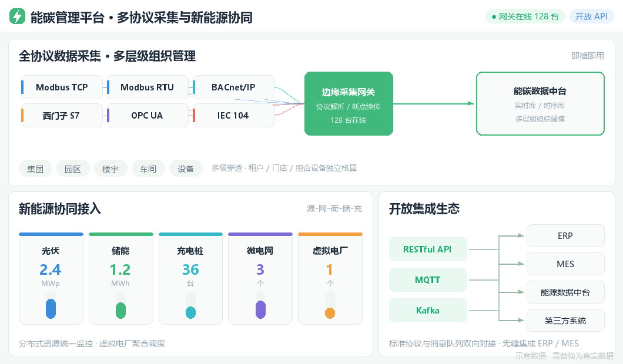
Task: Select the MQTT interface chip
Action: pyautogui.click(x=428, y=280)
